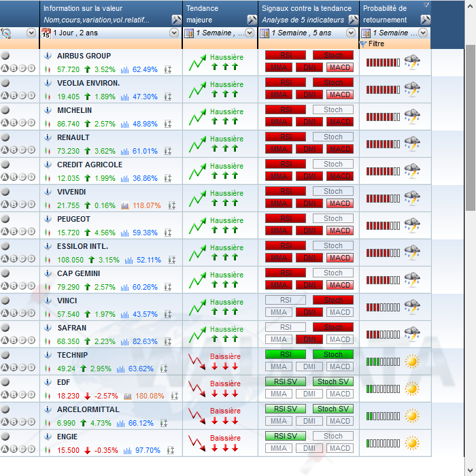This screenshot has height=476, width=476.
Task: Toggle the grey round marker in AIRBUS GROUP row
Action: [5, 56]
